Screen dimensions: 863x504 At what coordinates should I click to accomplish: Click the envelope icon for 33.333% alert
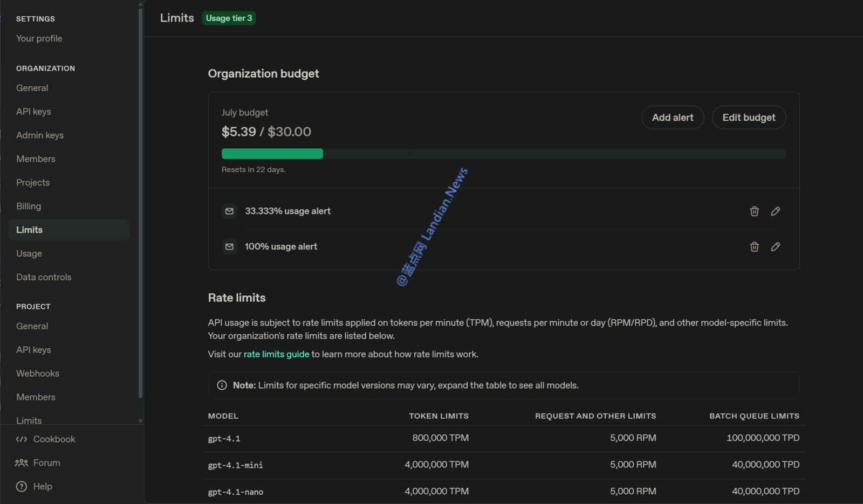pyautogui.click(x=229, y=211)
